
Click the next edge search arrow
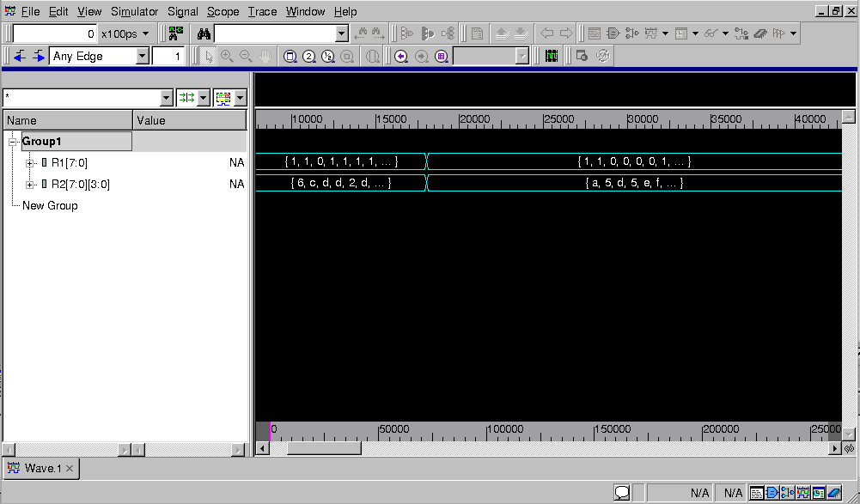click(x=39, y=56)
